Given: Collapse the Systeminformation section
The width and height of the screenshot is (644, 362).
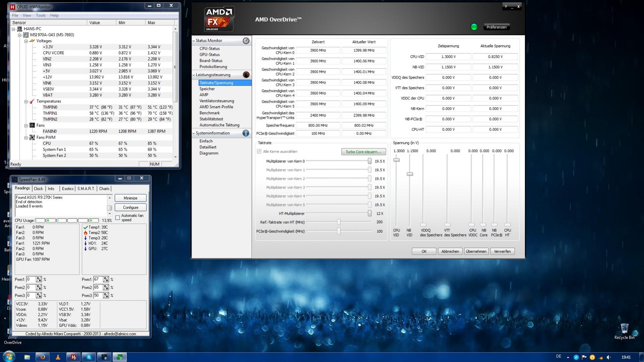Looking at the screenshot, I should point(194,133).
